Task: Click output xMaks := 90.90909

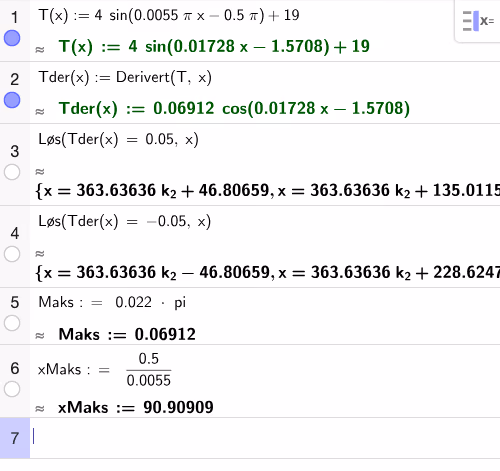Action: point(136,407)
